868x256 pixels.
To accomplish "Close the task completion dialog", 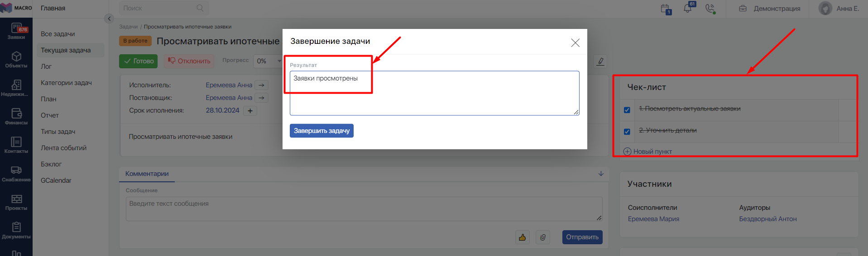I will point(575,43).
